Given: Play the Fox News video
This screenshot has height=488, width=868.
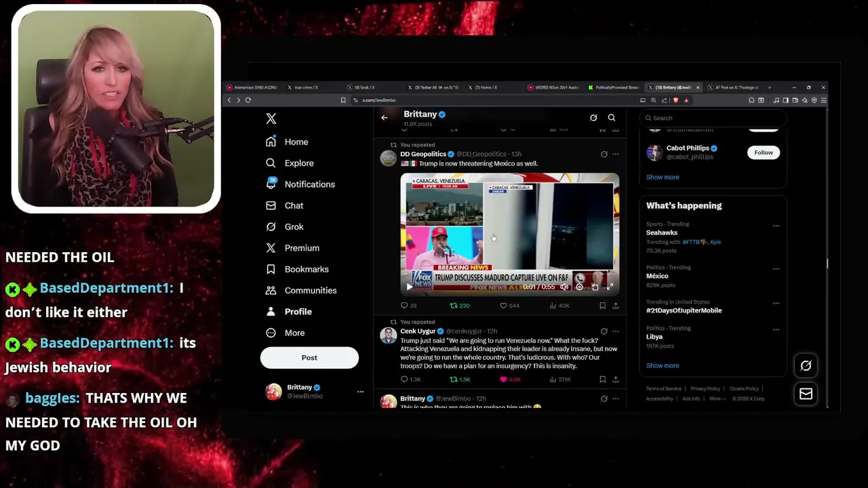Looking at the screenshot, I should 409,287.
